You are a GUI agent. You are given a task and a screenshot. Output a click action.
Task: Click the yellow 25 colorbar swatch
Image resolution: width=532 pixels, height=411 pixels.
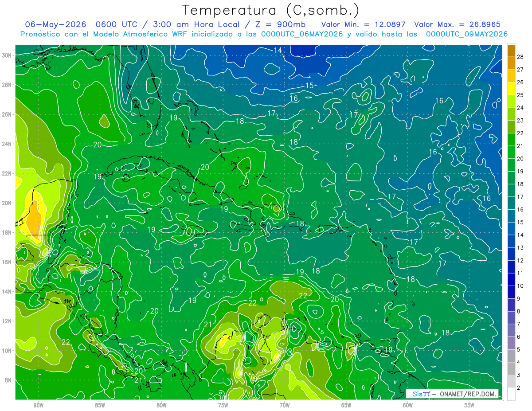click(511, 89)
